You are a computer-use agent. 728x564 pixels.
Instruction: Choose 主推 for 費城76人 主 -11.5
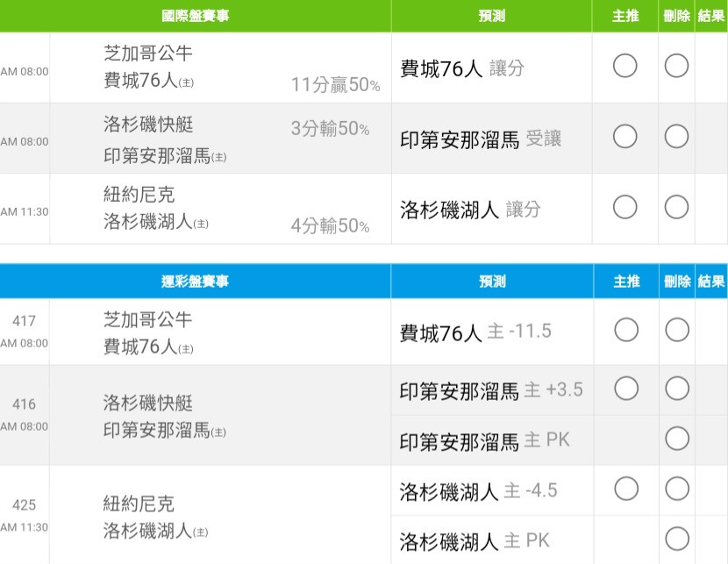pos(626,330)
